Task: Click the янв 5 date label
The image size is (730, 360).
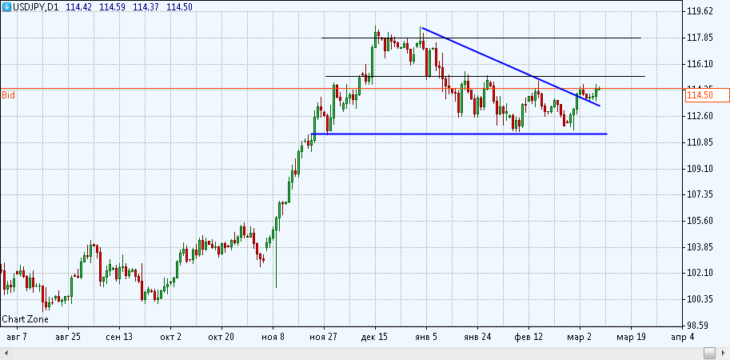Action: 426,337
